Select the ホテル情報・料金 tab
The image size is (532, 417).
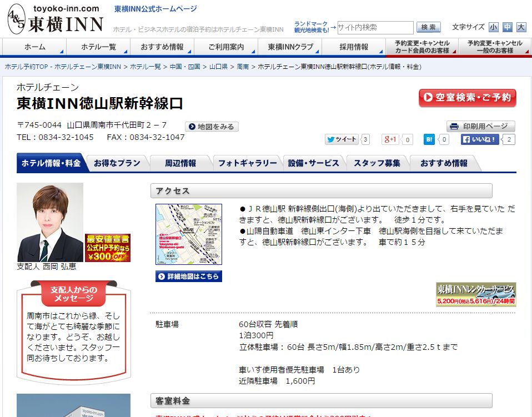pyautogui.click(x=51, y=163)
